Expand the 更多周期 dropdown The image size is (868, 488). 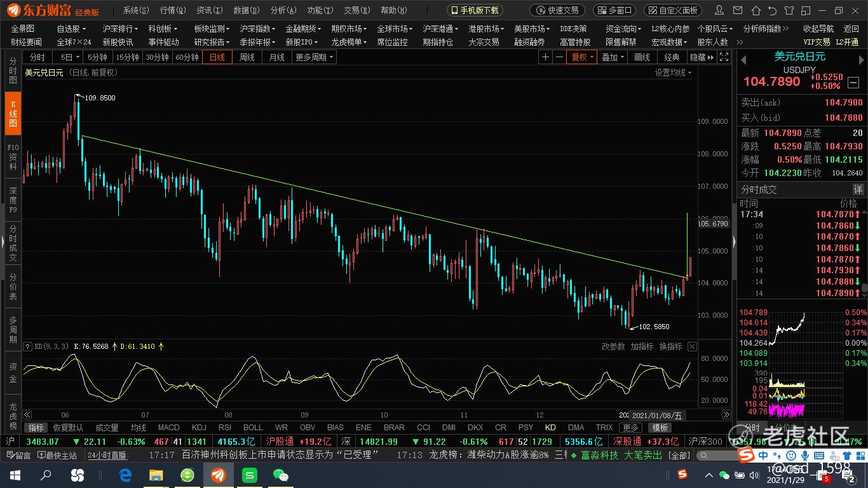(x=314, y=57)
